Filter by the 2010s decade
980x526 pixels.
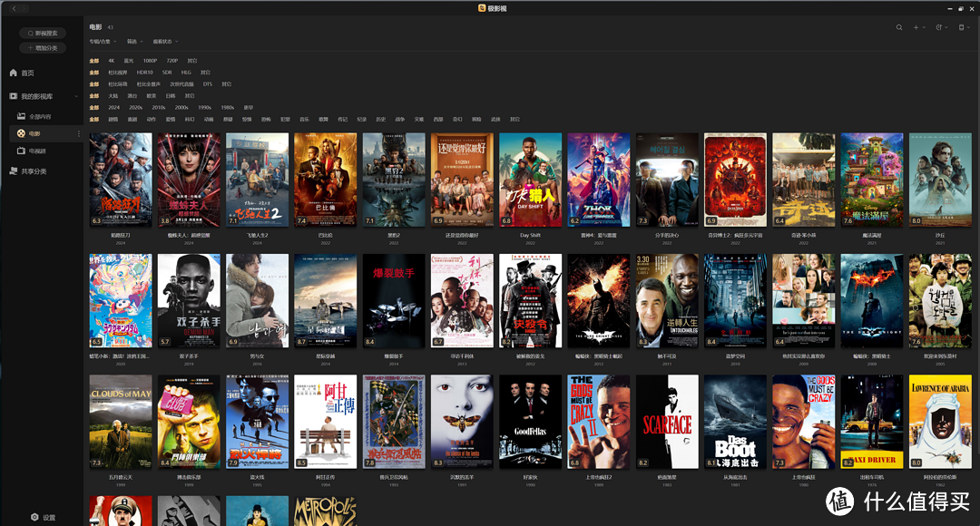(159, 108)
